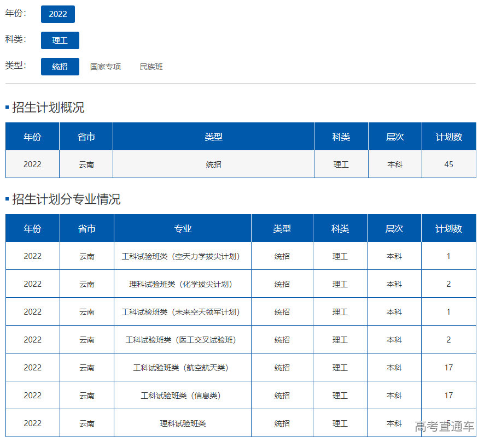Click the plan count 45 in overview table
This screenshot has width=490, height=448.
tap(449, 164)
